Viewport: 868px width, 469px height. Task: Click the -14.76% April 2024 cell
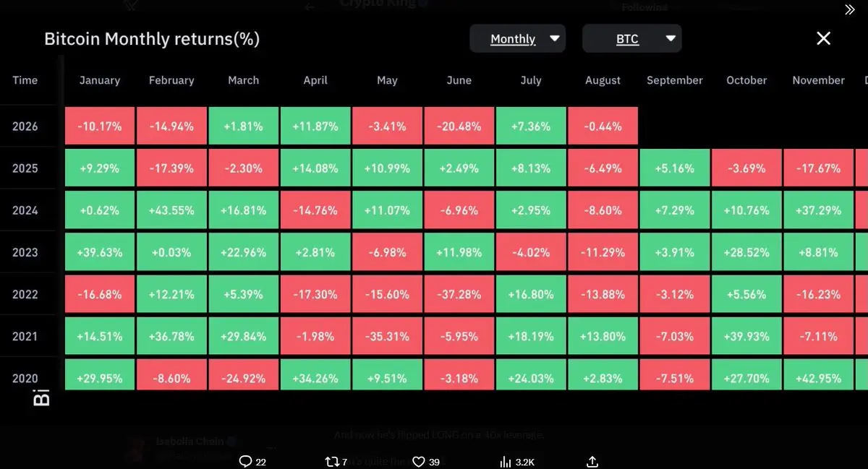click(x=315, y=210)
